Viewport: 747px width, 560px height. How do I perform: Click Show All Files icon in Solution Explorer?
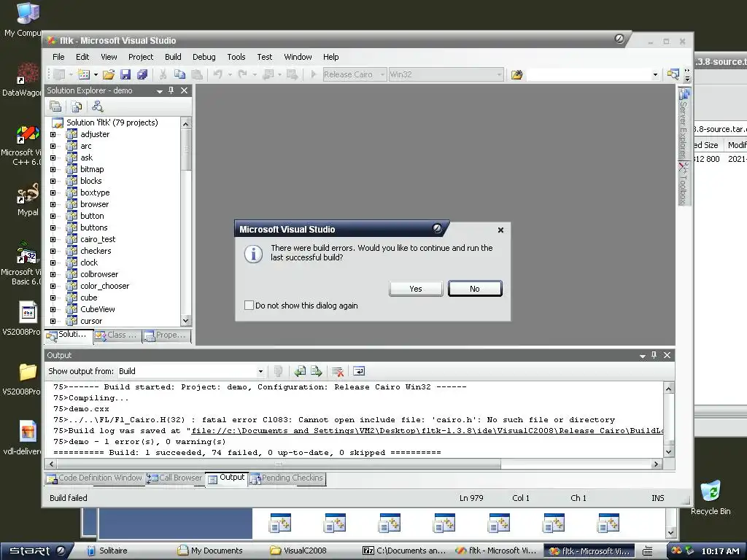[x=76, y=106]
